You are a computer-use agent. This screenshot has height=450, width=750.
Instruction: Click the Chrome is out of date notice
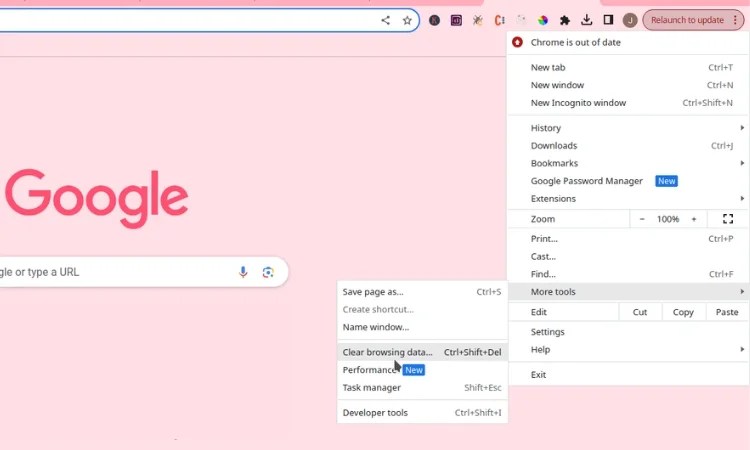tap(628, 42)
